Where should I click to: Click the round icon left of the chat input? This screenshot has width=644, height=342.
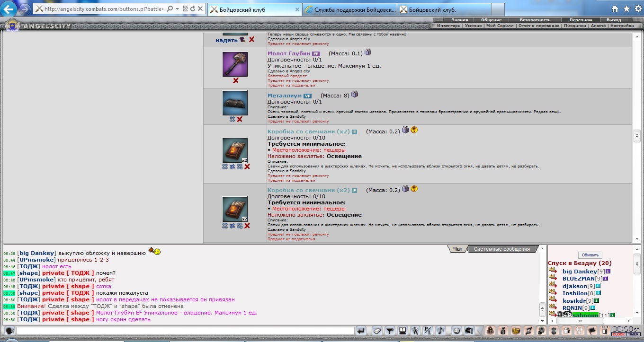[9, 330]
